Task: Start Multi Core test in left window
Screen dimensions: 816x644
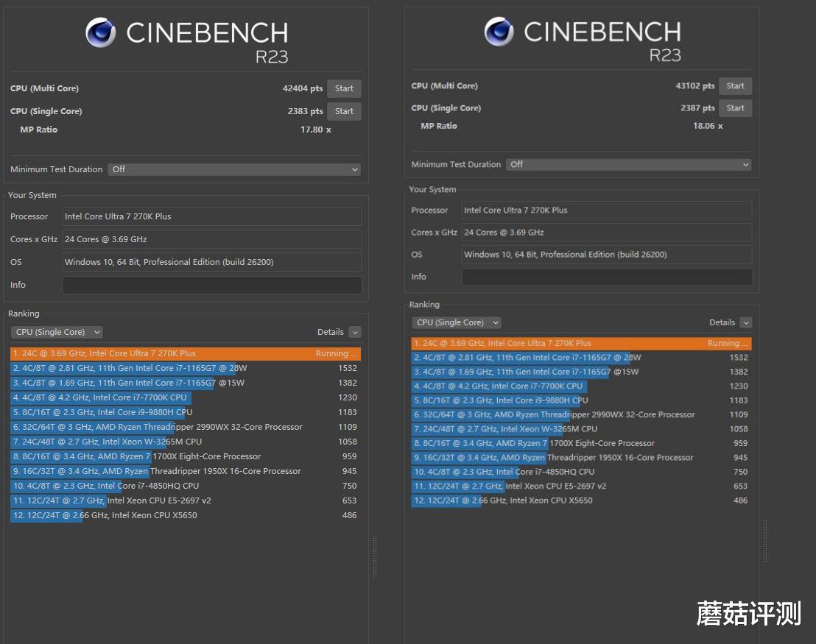Action: point(344,88)
